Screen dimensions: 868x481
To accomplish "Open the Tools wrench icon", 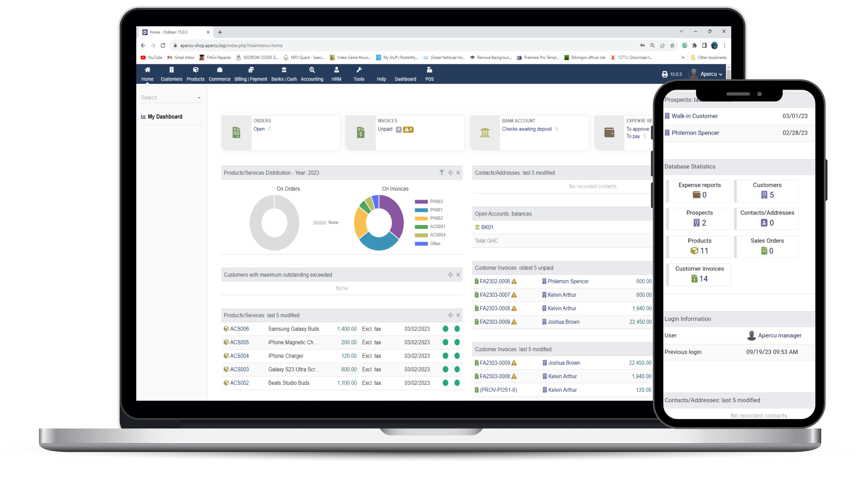I will 359,70.
